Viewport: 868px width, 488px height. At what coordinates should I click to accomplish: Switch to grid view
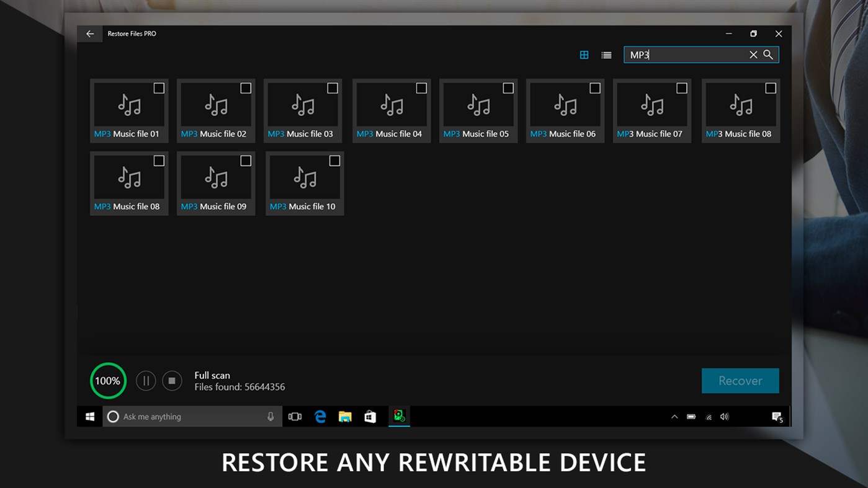pos(584,55)
